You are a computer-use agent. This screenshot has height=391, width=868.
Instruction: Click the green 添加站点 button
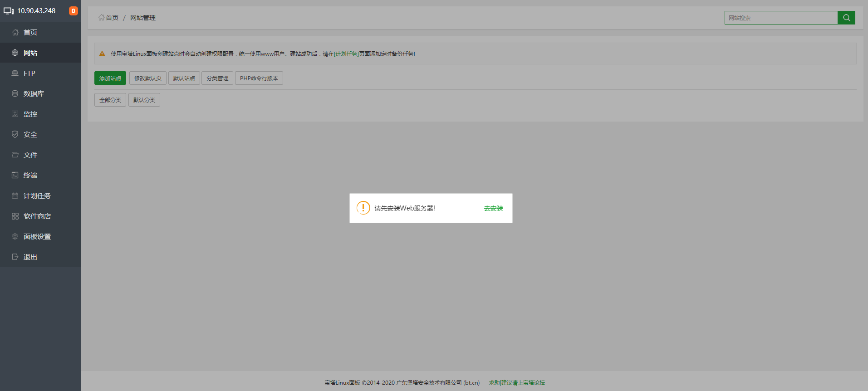[110, 78]
